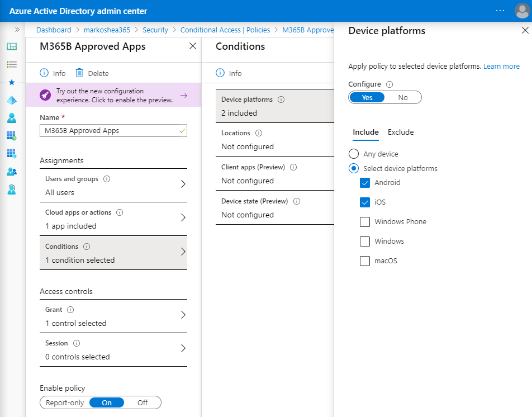Open the Dashboard icon in sidebar
This screenshot has width=532, height=417.
tap(12, 46)
